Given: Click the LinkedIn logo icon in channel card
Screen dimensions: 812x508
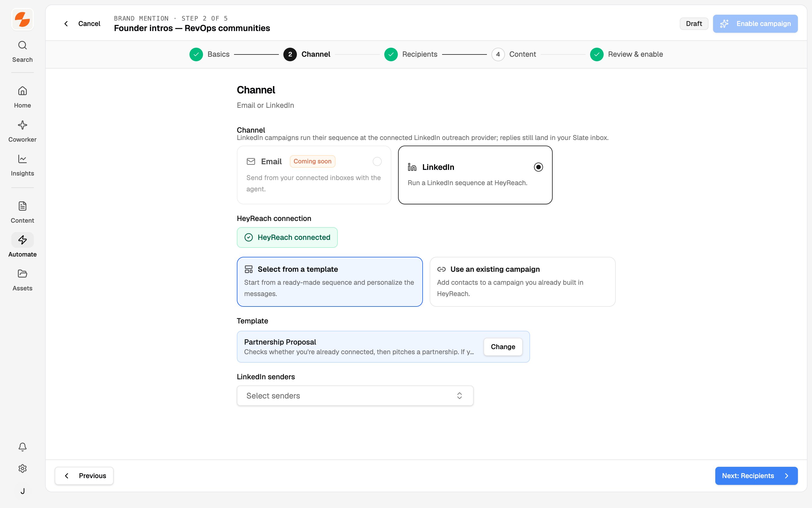Looking at the screenshot, I should tap(412, 167).
